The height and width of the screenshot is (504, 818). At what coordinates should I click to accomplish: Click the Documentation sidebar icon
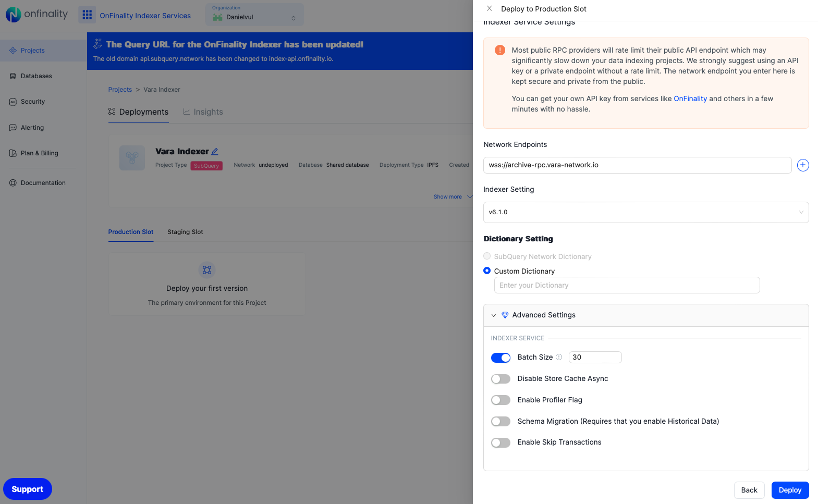pyautogui.click(x=13, y=183)
